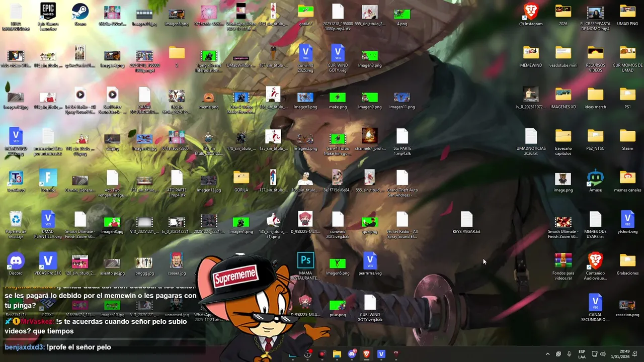Image resolution: width=644 pixels, height=362 pixels.
Task: Select the PS2_NTSC folder
Action: pos(595,140)
